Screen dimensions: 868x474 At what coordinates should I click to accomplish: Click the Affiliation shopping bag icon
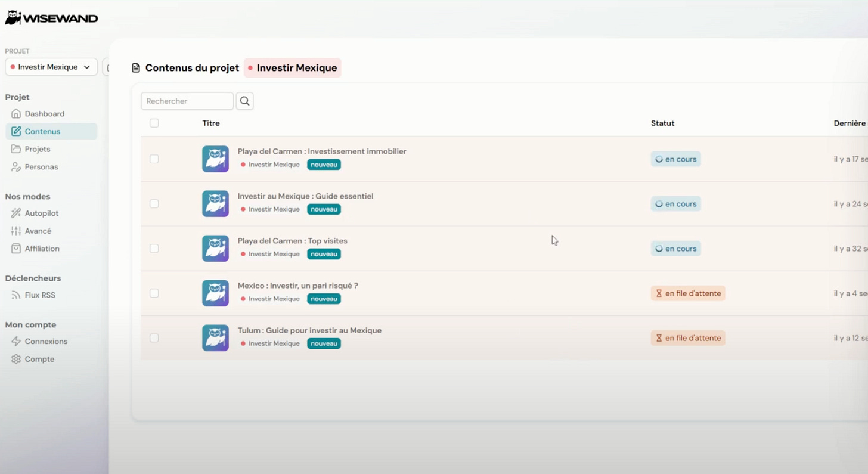tap(16, 249)
